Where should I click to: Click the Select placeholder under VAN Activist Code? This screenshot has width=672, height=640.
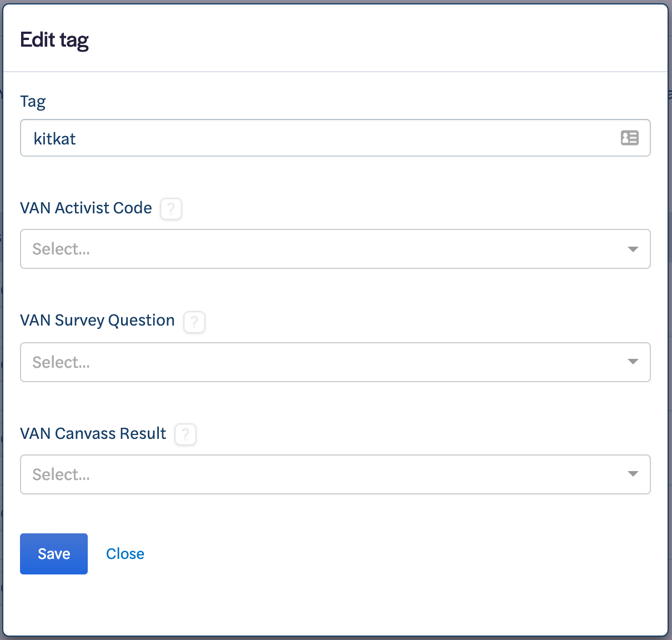click(61, 249)
